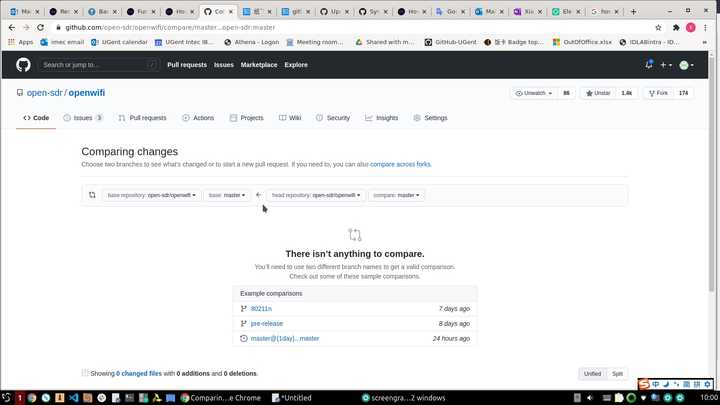
Task: Open Issues in the top navigation
Action: tap(224, 65)
